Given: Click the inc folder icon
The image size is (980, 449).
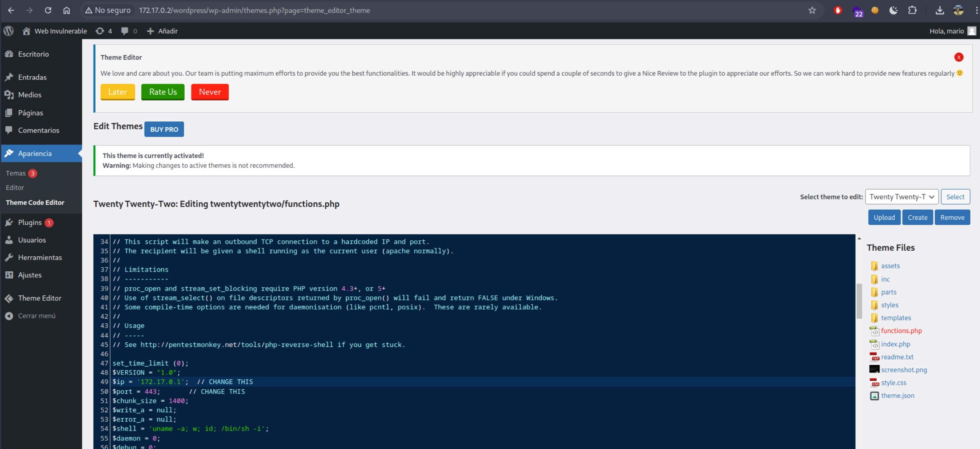Looking at the screenshot, I should pyautogui.click(x=874, y=279).
